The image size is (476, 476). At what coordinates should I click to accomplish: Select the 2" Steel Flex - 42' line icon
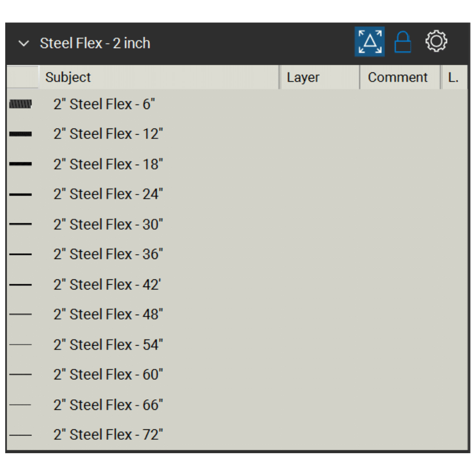pyautogui.click(x=20, y=285)
